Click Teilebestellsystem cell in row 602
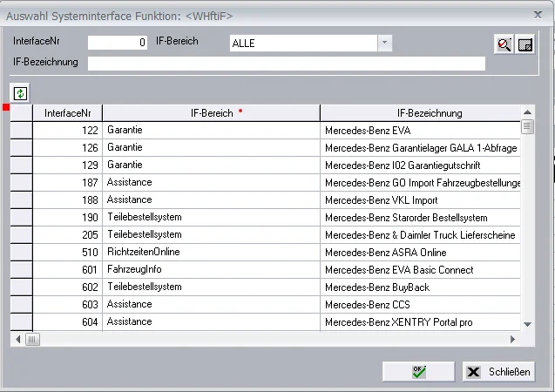555x392 pixels. tap(212, 287)
